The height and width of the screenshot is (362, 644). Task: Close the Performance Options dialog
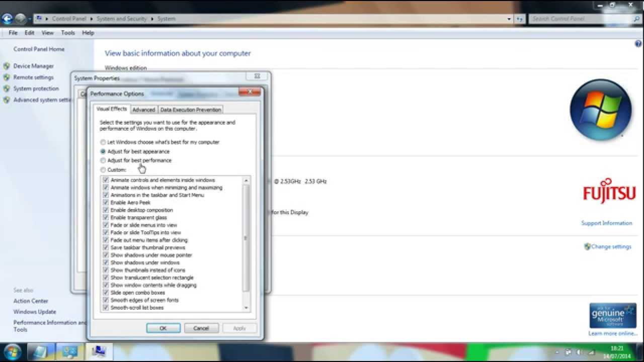pyautogui.click(x=250, y=92)
